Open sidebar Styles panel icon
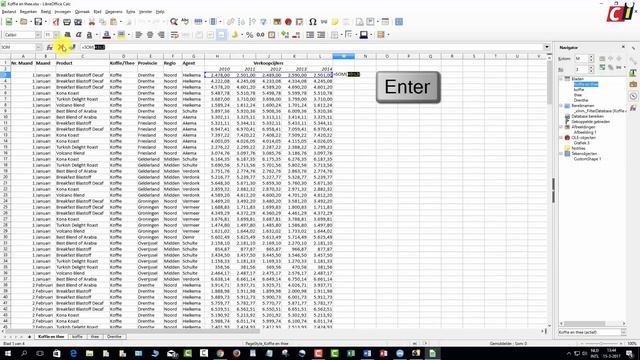Screen dimensions: 640x360 click(633, 73)
